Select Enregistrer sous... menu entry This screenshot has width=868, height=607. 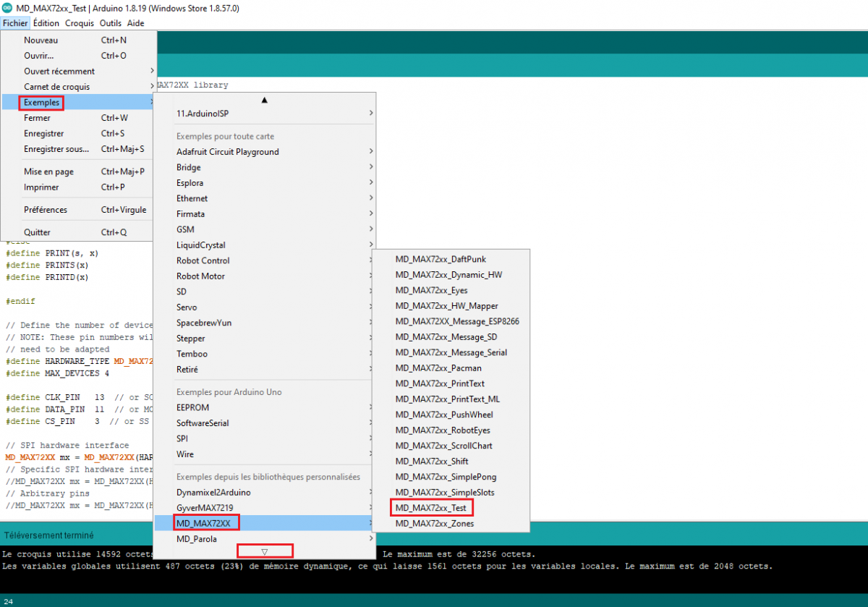click(78, 149)
